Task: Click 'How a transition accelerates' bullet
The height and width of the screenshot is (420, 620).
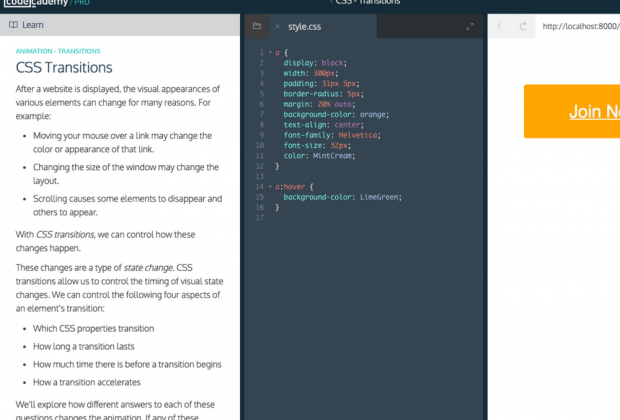Action: [x=87, y=382]
